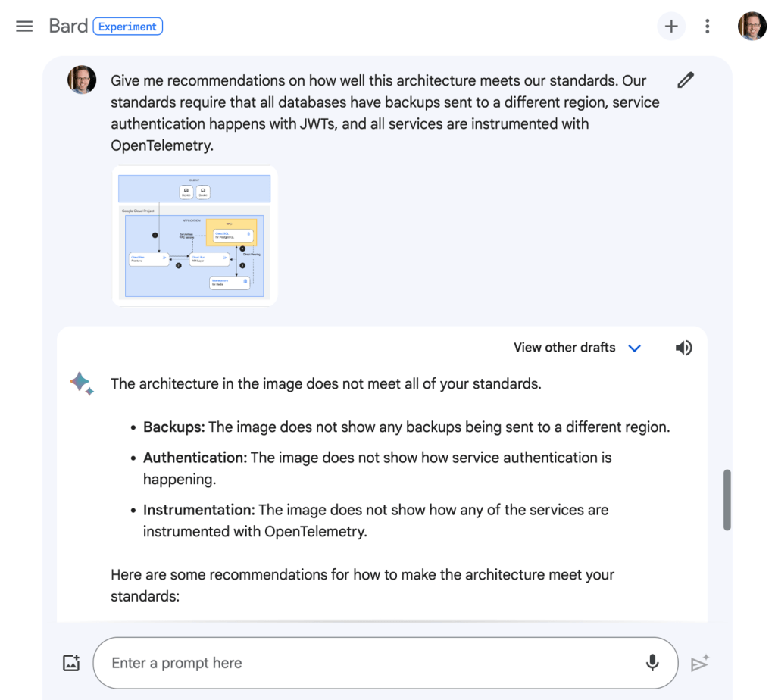Open the three-dot more options menu
The width and height of the screenshot is (775, 700).
pyautogui.click(x=707, y=27)
